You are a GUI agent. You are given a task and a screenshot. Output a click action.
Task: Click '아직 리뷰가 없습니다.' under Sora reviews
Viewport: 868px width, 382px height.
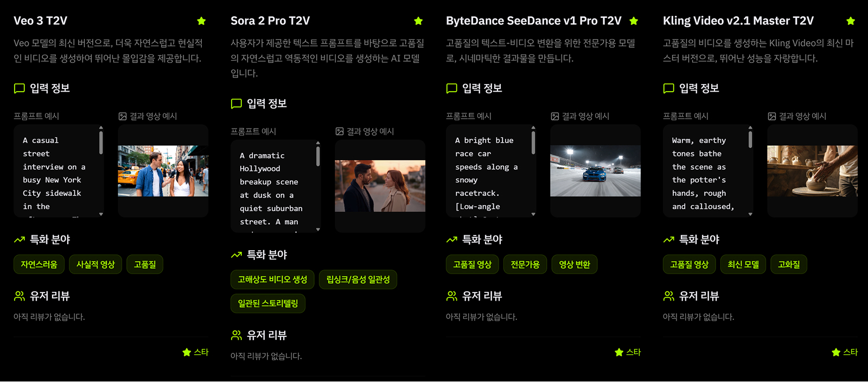pos(266,356)
